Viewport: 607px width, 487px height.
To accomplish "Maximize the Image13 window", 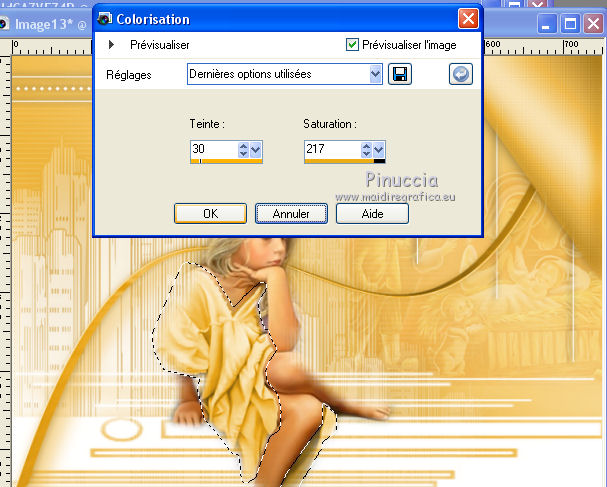I will pos(570,24).
